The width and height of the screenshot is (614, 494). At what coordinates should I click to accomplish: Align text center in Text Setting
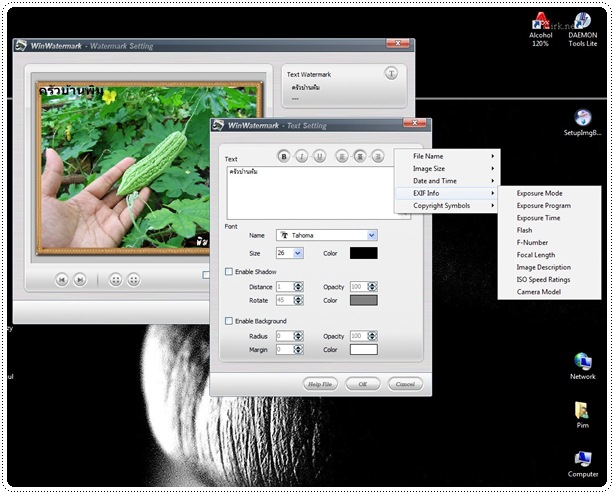click(360, 157)
